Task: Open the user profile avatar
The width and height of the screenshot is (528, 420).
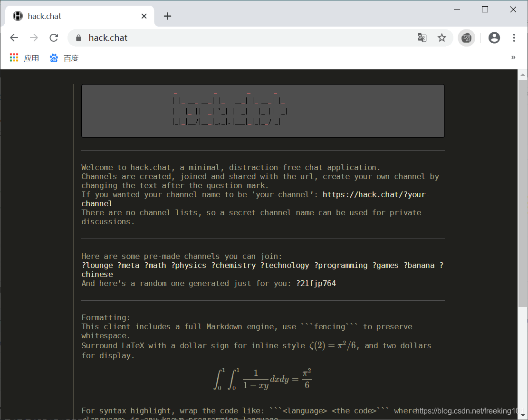Action: [494, 38]
